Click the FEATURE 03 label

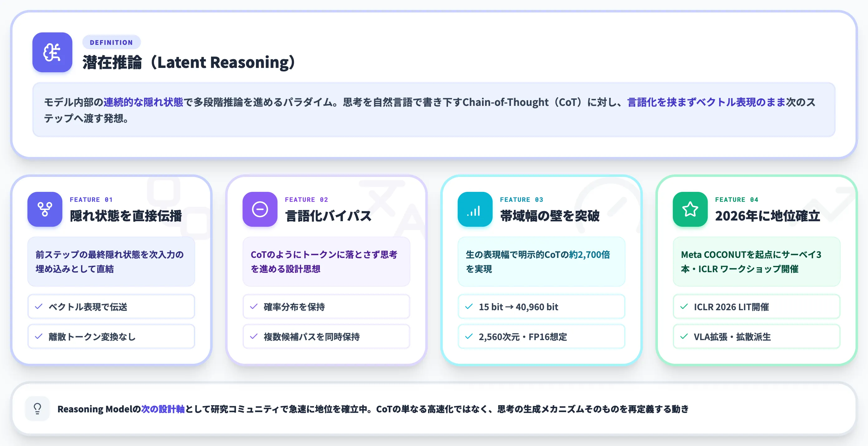click(522, 200)
